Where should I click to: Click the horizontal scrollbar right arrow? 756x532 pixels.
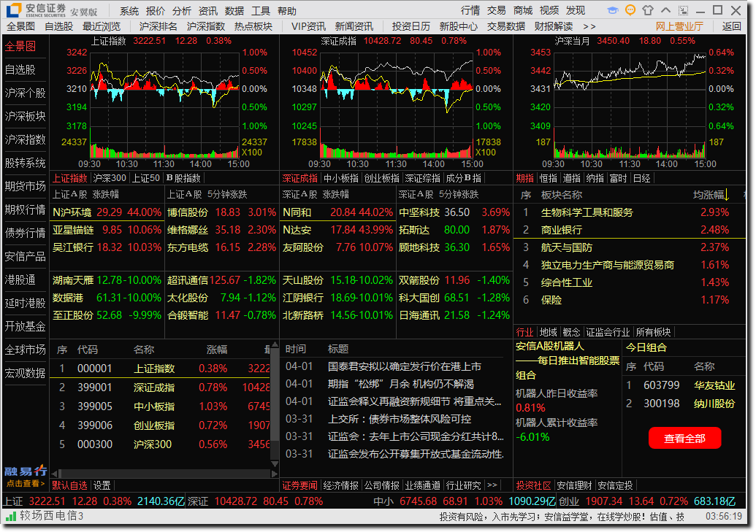coord(275,474)
